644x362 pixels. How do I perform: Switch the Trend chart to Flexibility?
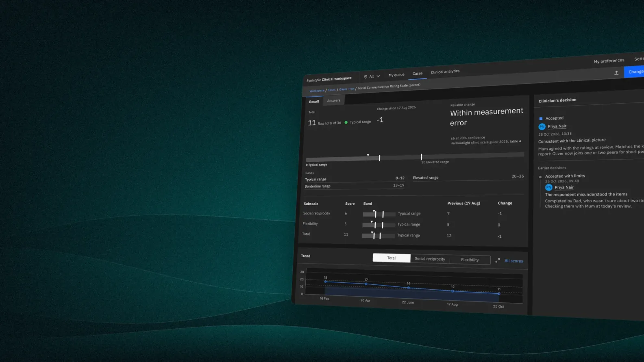tap(470, 260)
